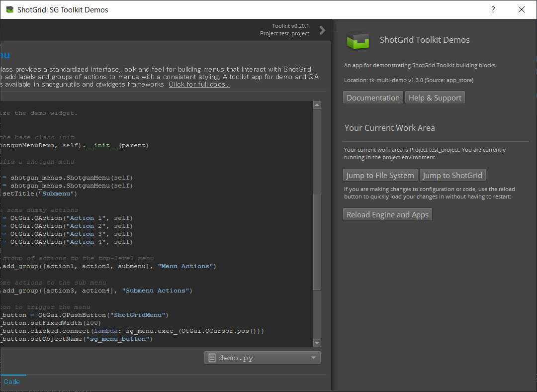Click Jump to ShotGrid
537x392 pixels.
coord(452,175)
